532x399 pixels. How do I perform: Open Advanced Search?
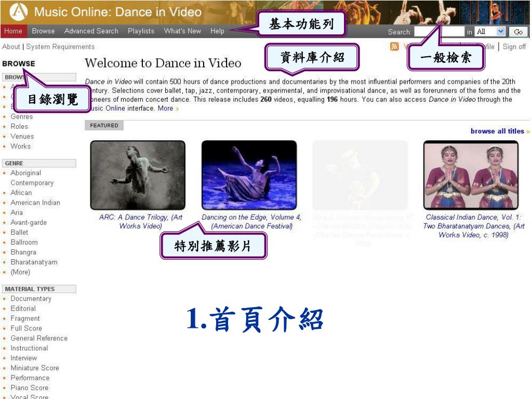pos(91,31)
